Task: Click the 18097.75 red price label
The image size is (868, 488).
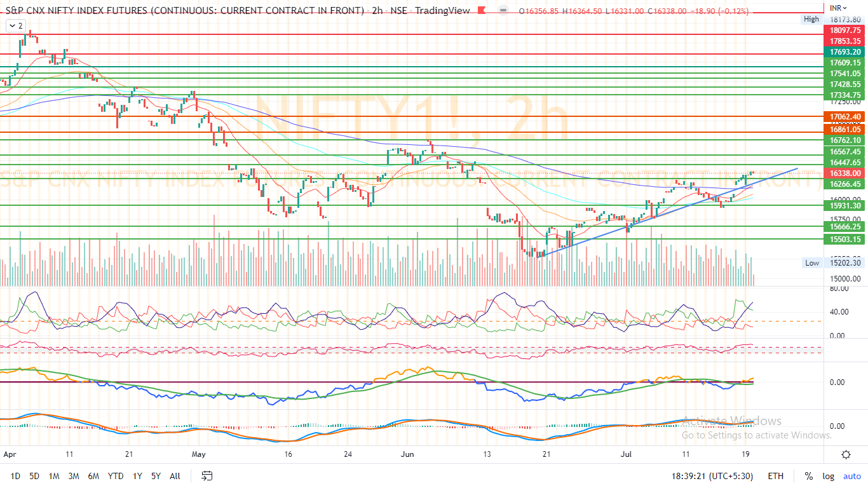Action: 846,30
